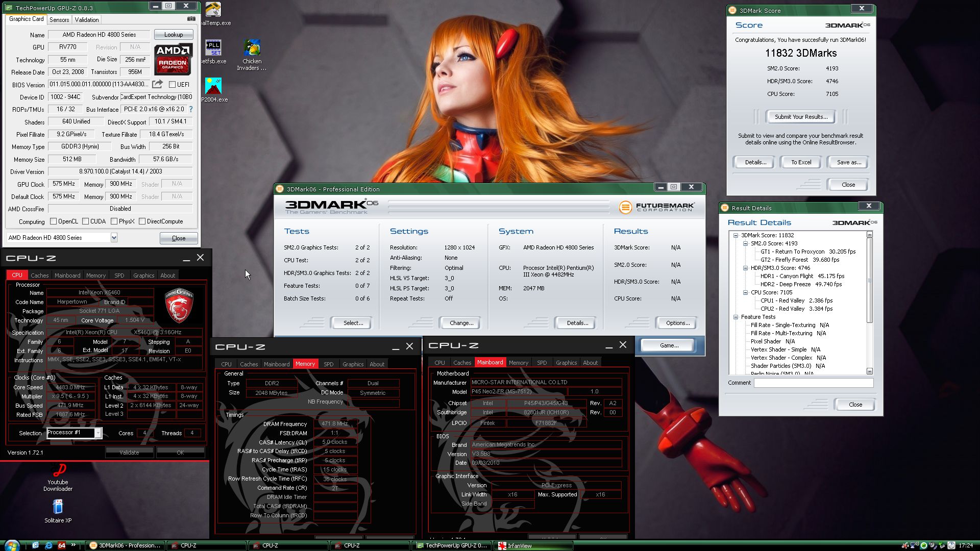Click the Result Details scrollbar down arrow
Image resolution: width=980 pixels, height=551 pixels.
[870, 371]
